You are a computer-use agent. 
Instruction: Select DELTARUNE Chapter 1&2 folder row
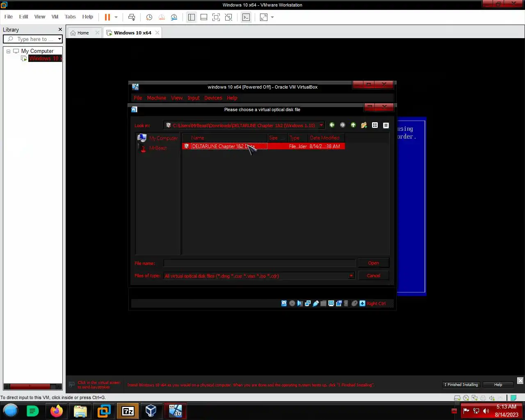pyautogui.click(x=263, y=146)
